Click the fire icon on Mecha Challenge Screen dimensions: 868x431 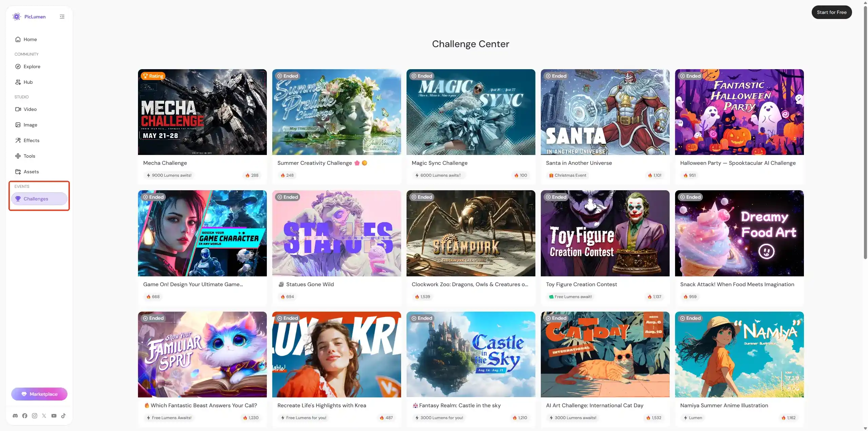(x=248, y=175)
